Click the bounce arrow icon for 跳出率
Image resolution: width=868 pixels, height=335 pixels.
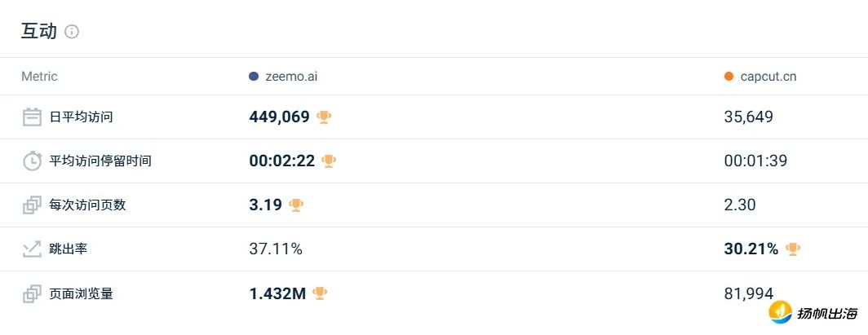(32, 249)
